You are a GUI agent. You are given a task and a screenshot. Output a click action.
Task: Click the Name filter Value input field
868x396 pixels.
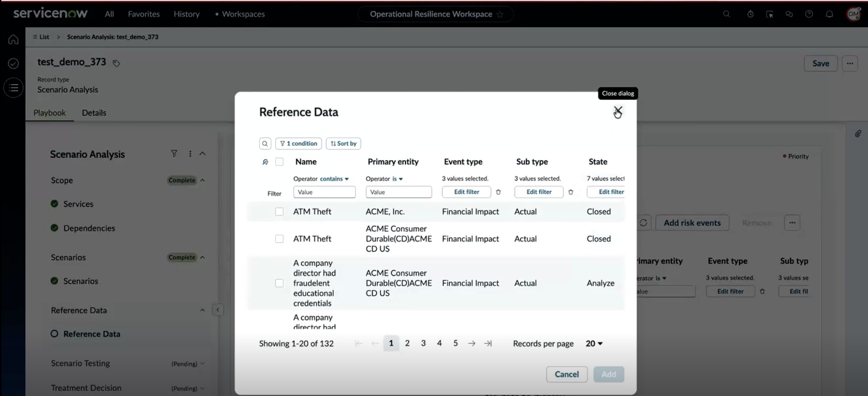pyautogui.click(x=325, y=192)
